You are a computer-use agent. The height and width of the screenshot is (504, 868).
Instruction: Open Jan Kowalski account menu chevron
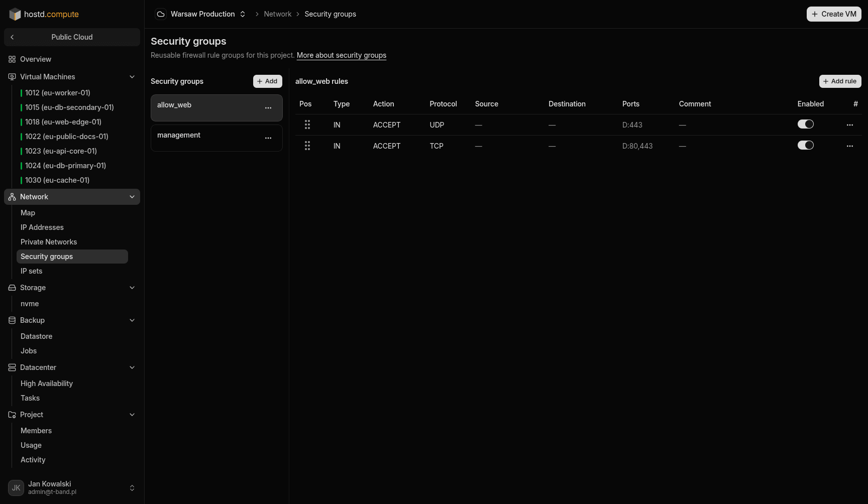point(132,488)
